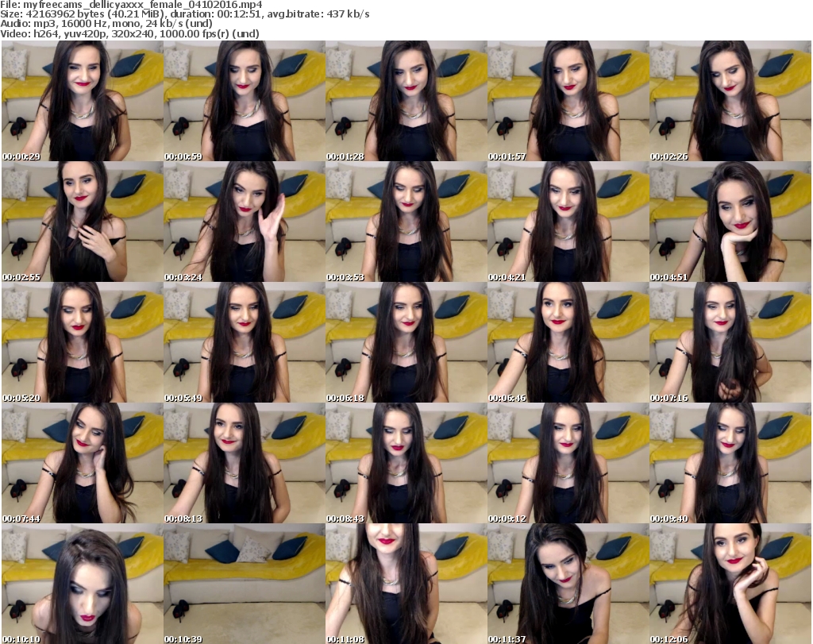813x644 pixels.
Task: Select the thumbnail timestamped 00:03:53
Action: coord(406,222)
